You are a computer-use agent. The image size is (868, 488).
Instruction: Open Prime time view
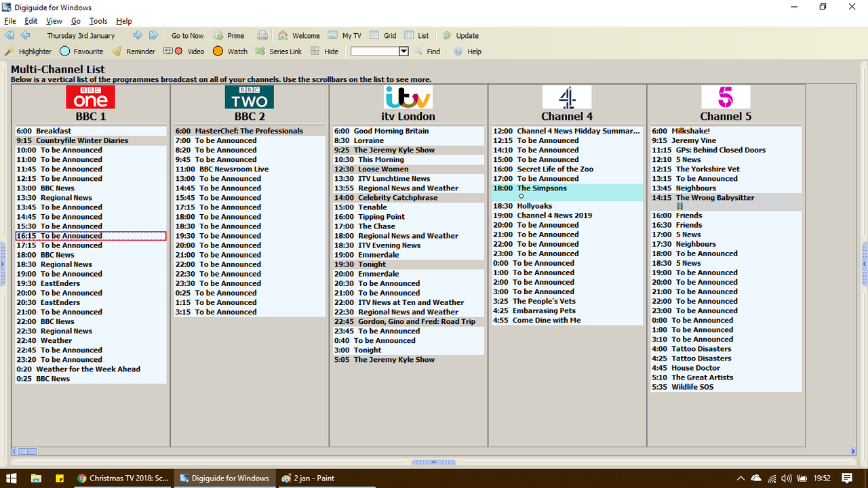pos(229,36)
